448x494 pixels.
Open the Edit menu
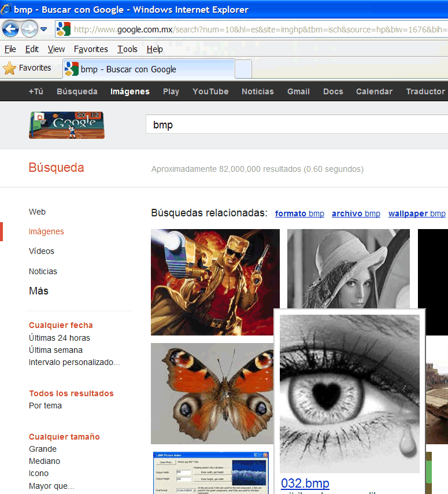[x=32, y=49]
